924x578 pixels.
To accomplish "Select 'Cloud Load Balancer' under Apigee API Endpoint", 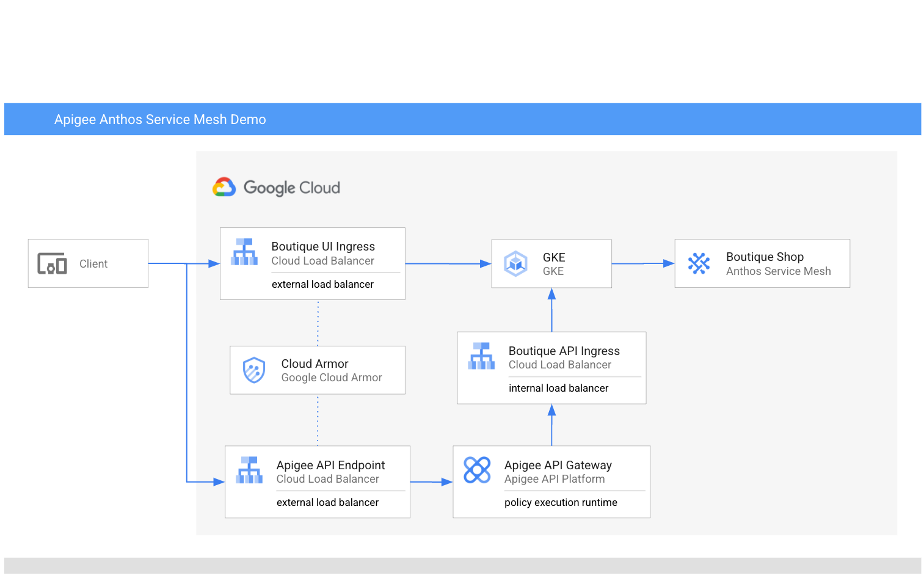I will pyautogui.click(x=327, y=479).
